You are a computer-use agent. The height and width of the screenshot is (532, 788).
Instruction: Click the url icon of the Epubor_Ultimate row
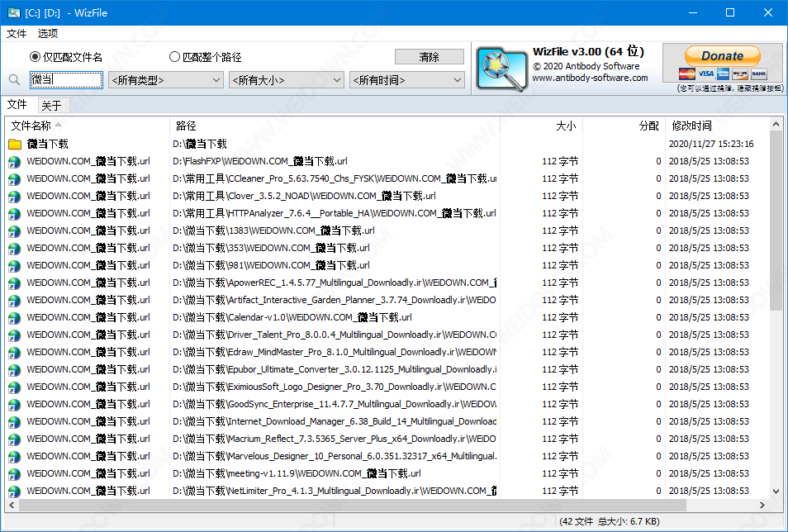(x=15, y=370)
